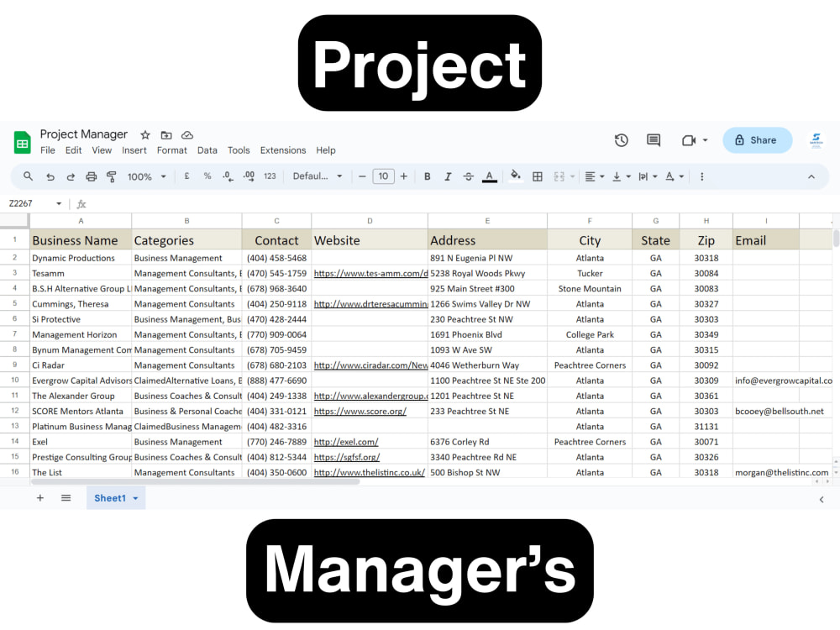Open the Tools menu
This screenshot has width=840, height=630.
pyautogui.click(x=239, y=150)
